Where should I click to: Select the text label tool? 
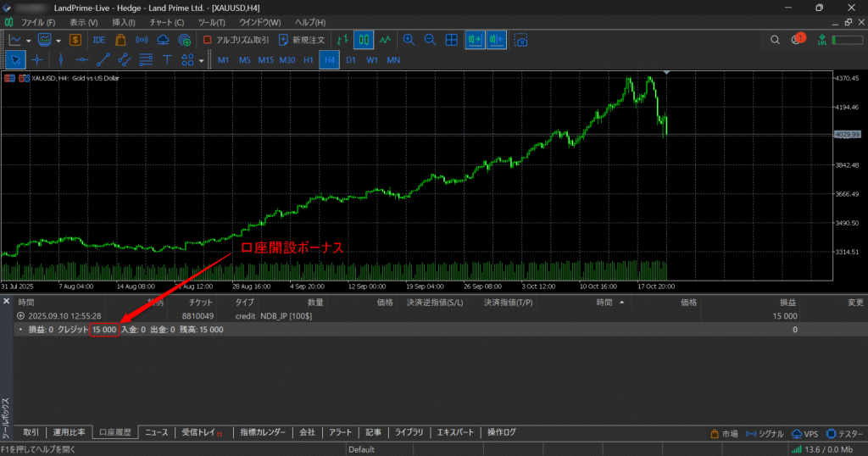pos(167,59)
